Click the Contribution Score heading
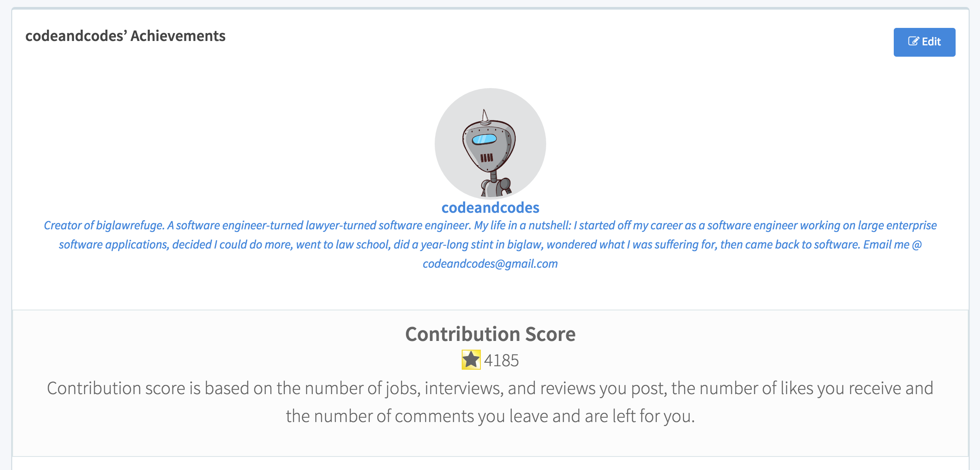Image resolution: width=980 pixels, height=470 pixels. click(490, 334)
